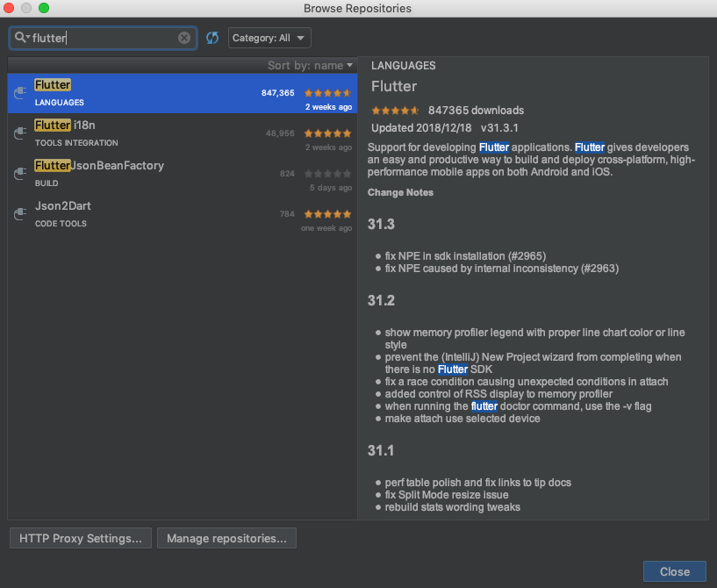Click the plug icon beside Json2Dart
This screenshot has height=588, width=717.
click(x=20, y=213)
